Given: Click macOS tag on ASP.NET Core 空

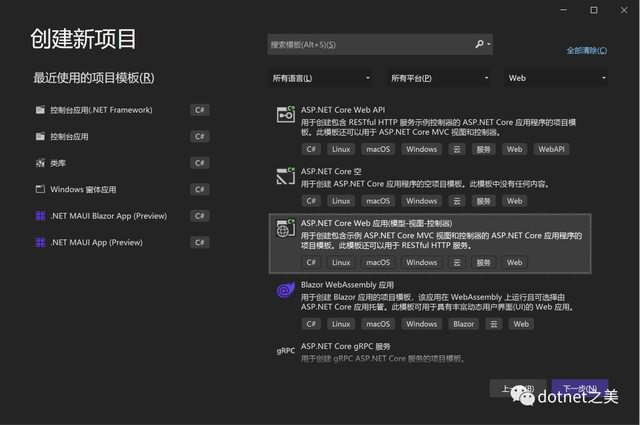Looking at the screenshot, I should point(378,201).
